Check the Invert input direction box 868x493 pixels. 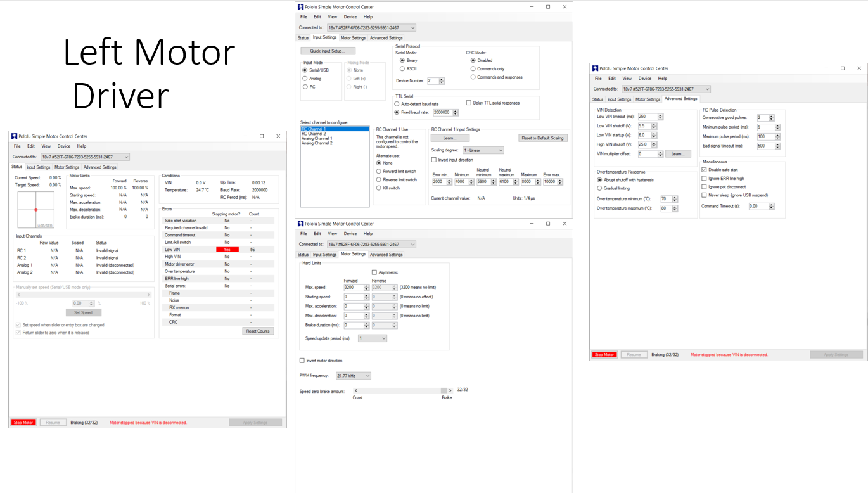[x=434, y=160]
